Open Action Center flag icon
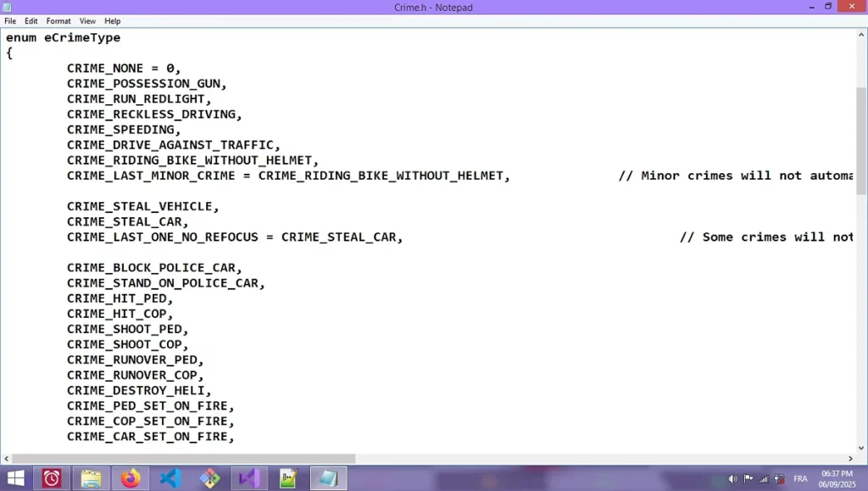This screenshot has width=868, height=491. pos(748,479)
